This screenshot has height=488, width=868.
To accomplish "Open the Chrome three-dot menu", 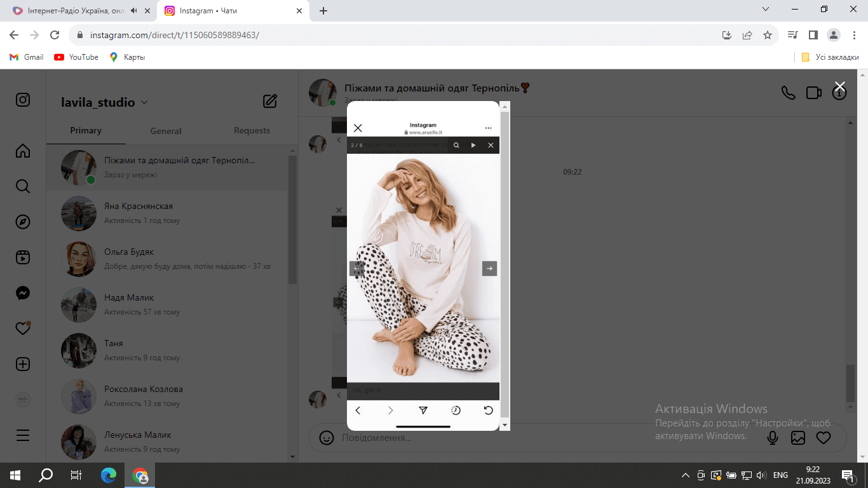I will click(x=853, y=35).
